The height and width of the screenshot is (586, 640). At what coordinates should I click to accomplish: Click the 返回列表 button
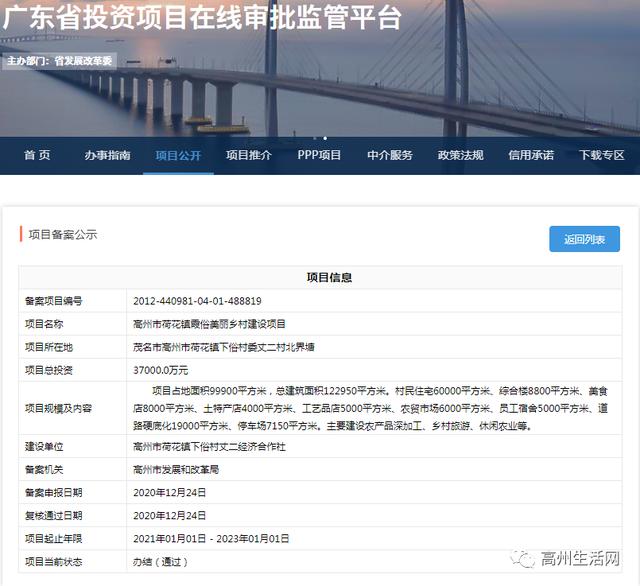584,239
